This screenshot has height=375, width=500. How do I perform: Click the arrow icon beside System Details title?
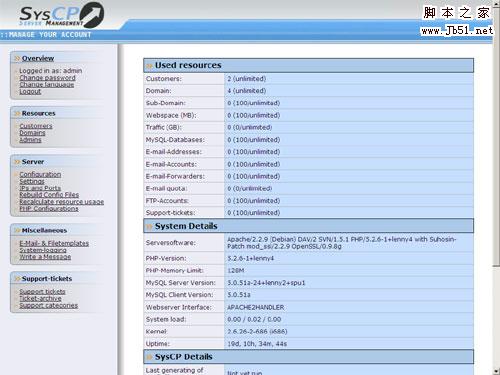[x=150, y=227]
